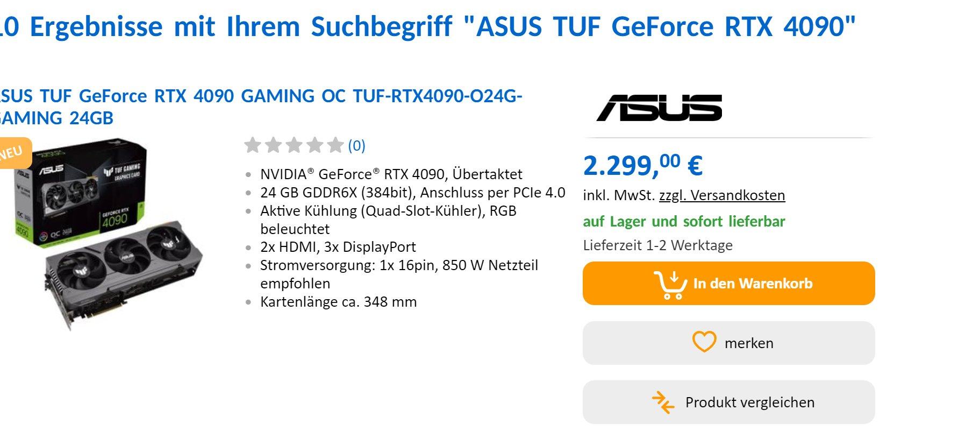Open the zzgl. Versandkosten link
Viewport: 980px width, 431px height.
click(721, 195)
